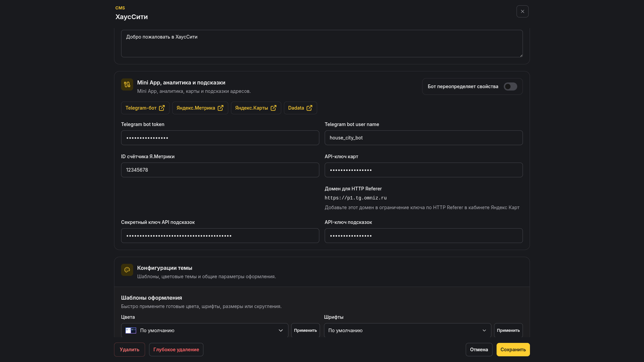Click the Домен для HTTP Referer label
This screenshot has height=362, width=644.
[353, 189]
